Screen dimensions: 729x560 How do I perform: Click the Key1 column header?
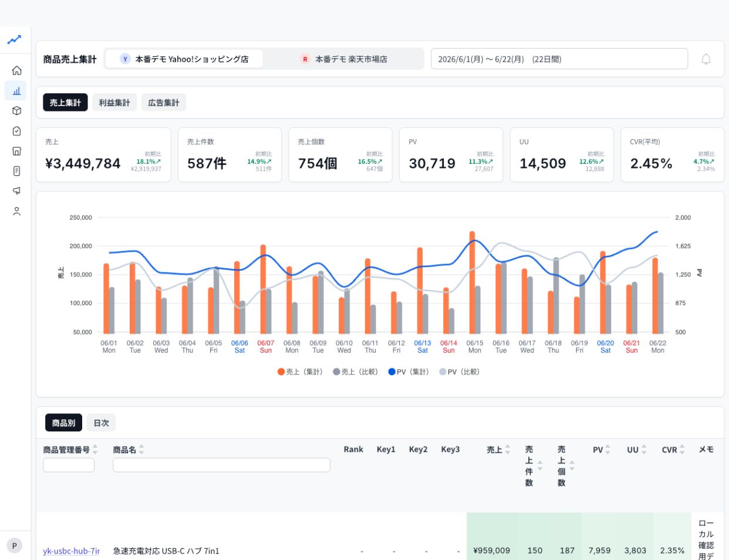(x=386, y=449)
